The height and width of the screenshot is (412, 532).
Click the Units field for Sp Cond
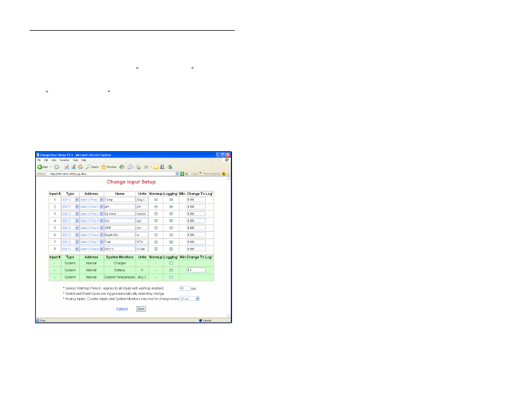point(142,214)
